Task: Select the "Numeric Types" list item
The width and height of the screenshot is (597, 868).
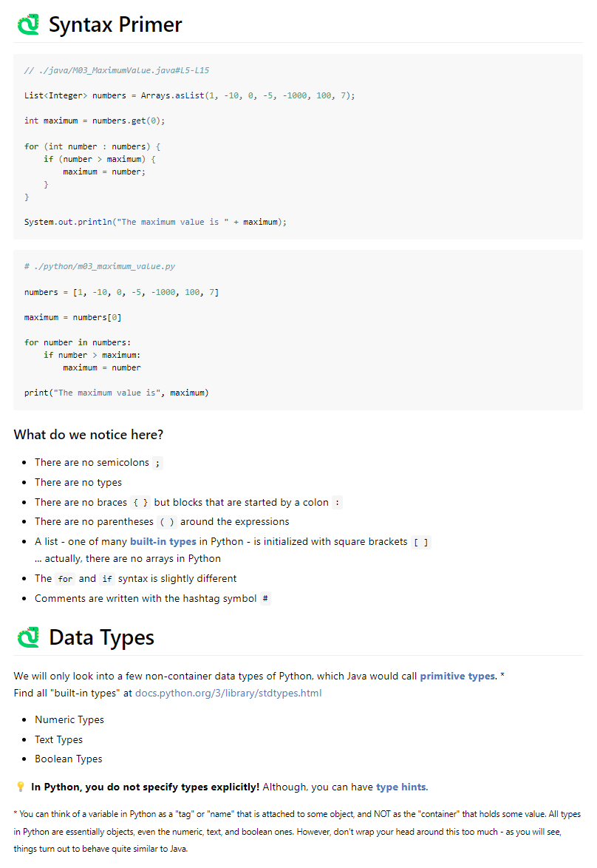Action: (69, 719)
